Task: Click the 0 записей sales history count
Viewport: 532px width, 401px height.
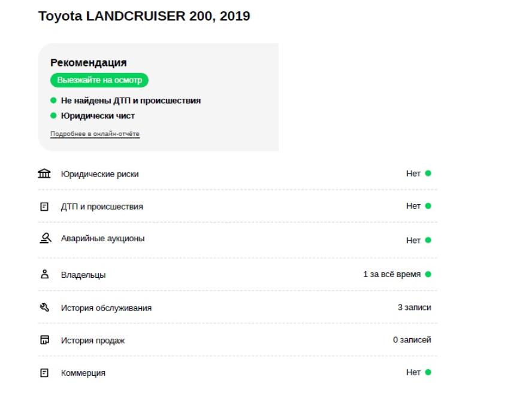Action: 412,339
